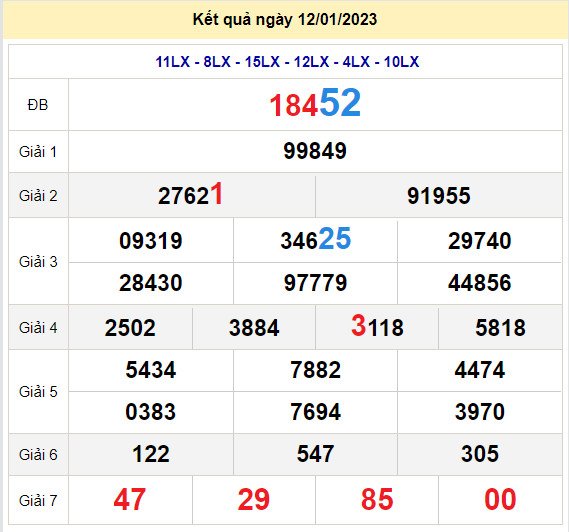Select Giải 4 number 2502
This screenshot has height=532, width=569.
(x=130, y=328)
